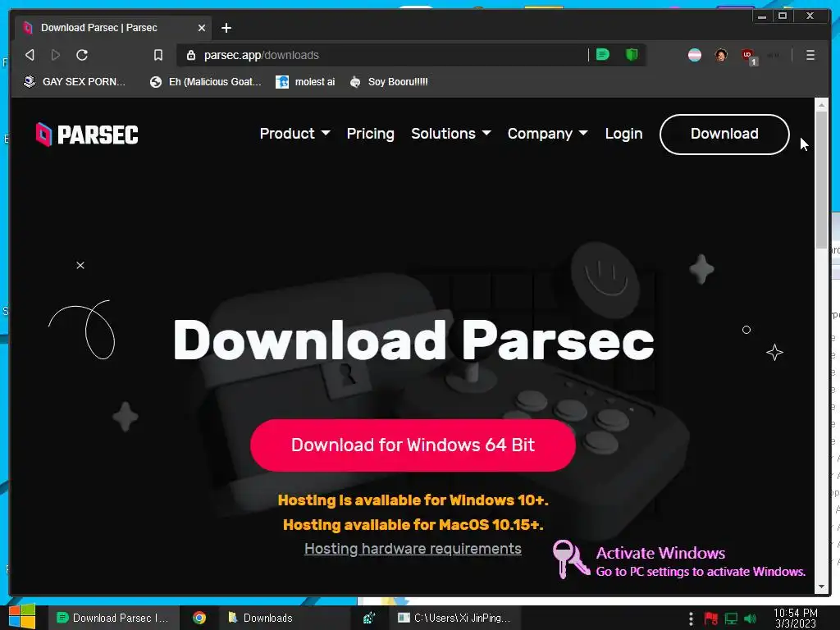Open the uBlock Origin extension icon
This screenshot has height=630, width=840.
[748, 57]
